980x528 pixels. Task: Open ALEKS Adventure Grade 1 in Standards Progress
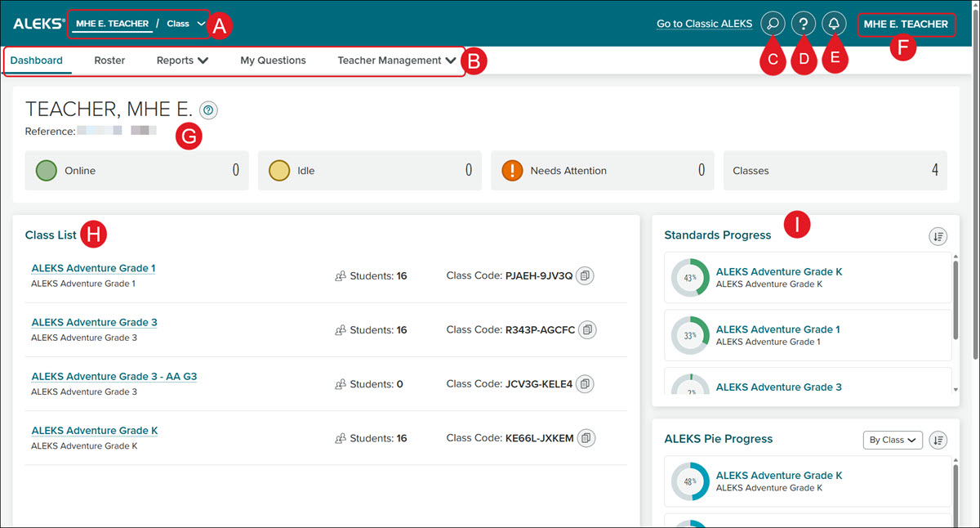[x=778, y=329]
